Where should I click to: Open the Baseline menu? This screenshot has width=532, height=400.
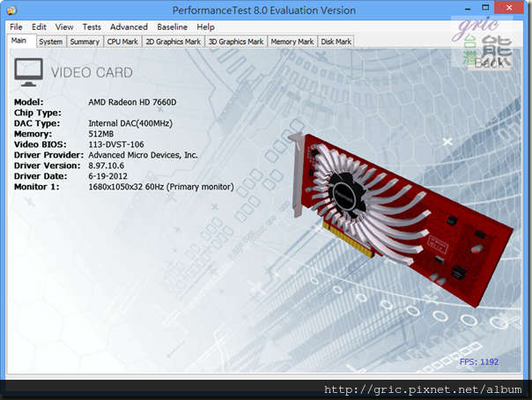(x=172, y=26)
